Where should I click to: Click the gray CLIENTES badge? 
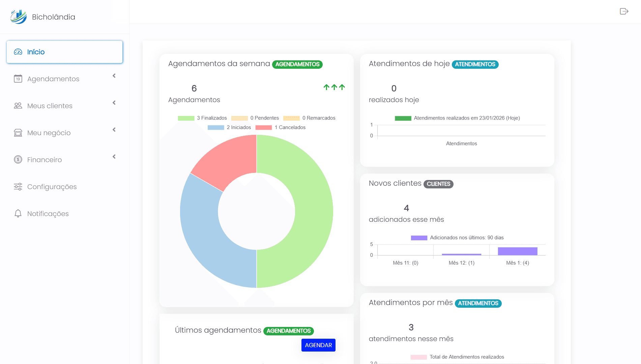point(438,184)
